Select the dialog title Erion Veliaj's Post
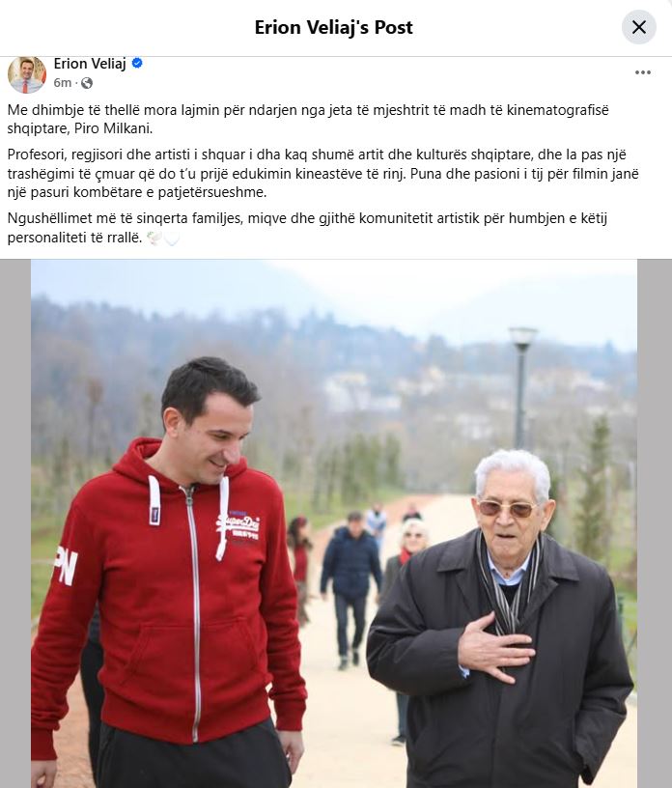 pos(334,27)
